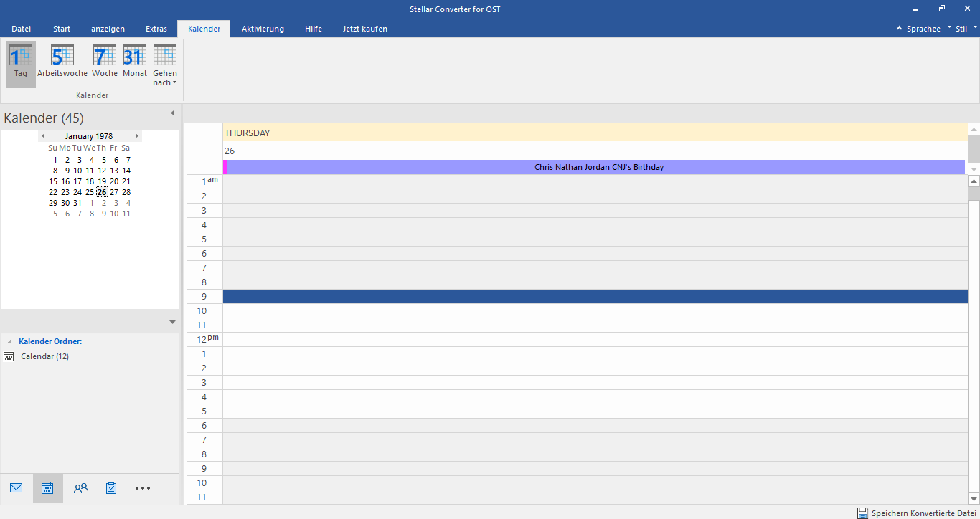Switch to Tag day view
This screenshot has width=980, height=519.
pos(20,62)
